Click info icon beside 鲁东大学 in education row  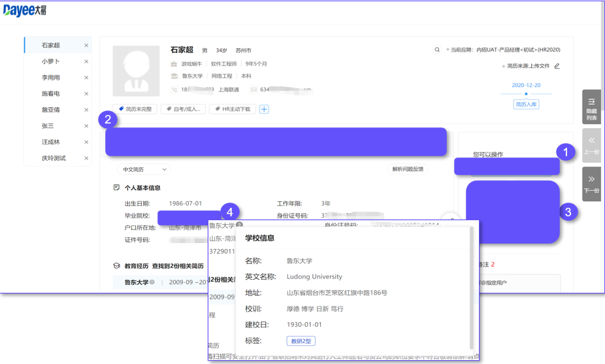[152, 282]
